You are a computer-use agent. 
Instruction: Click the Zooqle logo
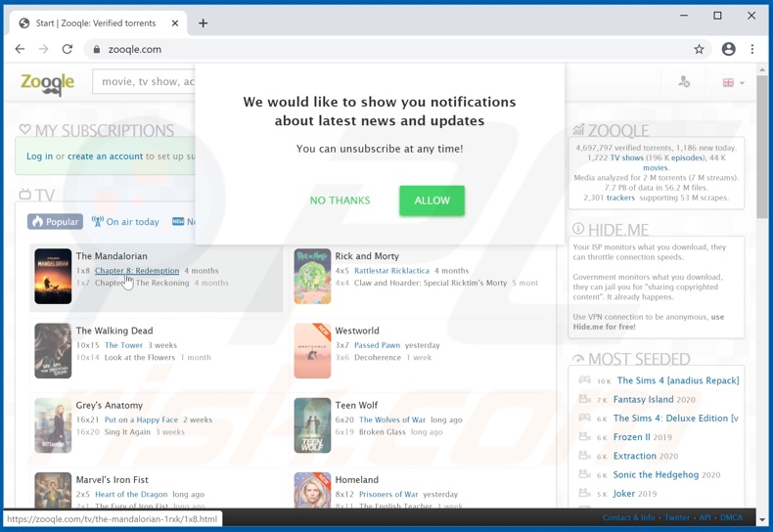[47, 83]
